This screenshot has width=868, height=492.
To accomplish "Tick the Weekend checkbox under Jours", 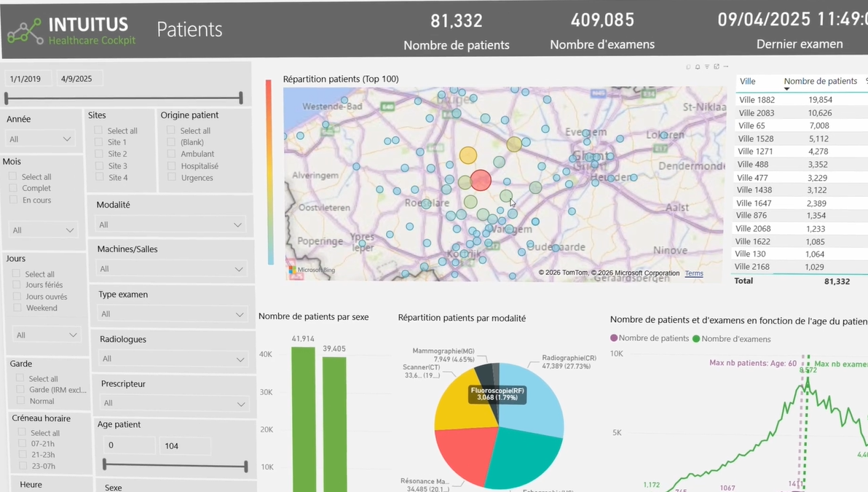I will [x=17, y=308].
